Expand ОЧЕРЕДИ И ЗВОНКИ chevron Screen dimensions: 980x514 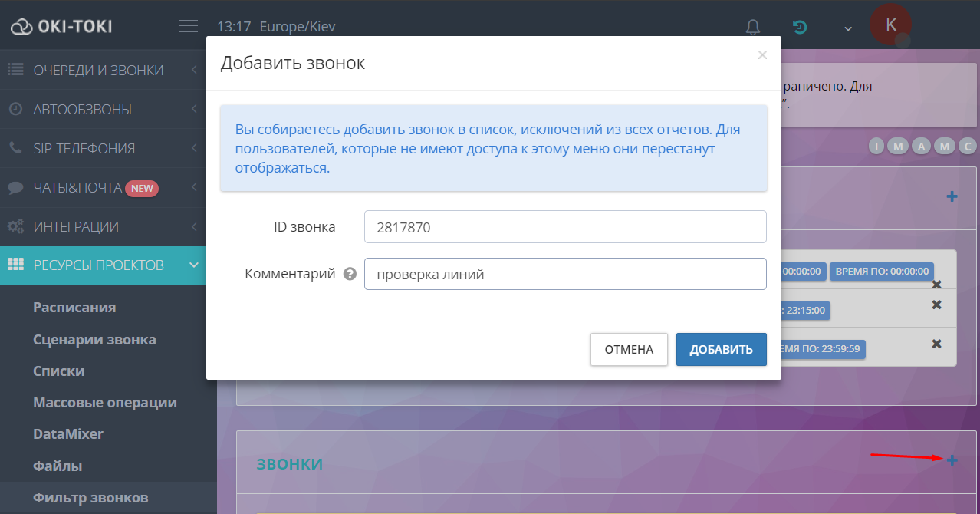click(194, 70)
